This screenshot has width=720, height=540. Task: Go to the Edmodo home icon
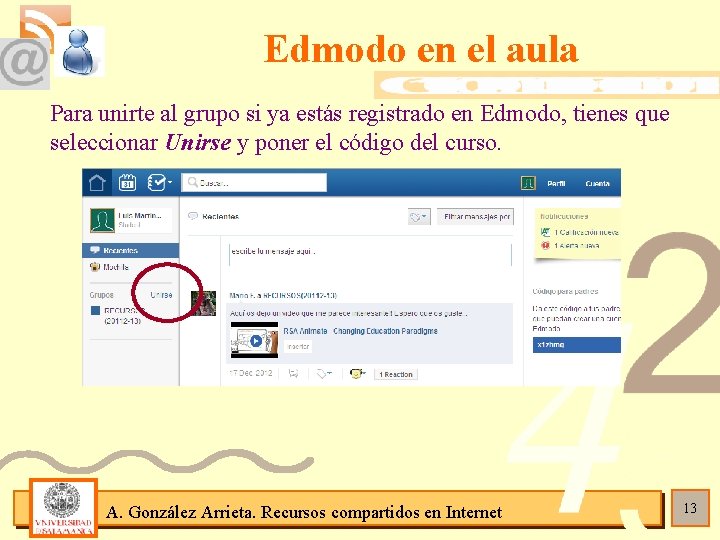97,183
